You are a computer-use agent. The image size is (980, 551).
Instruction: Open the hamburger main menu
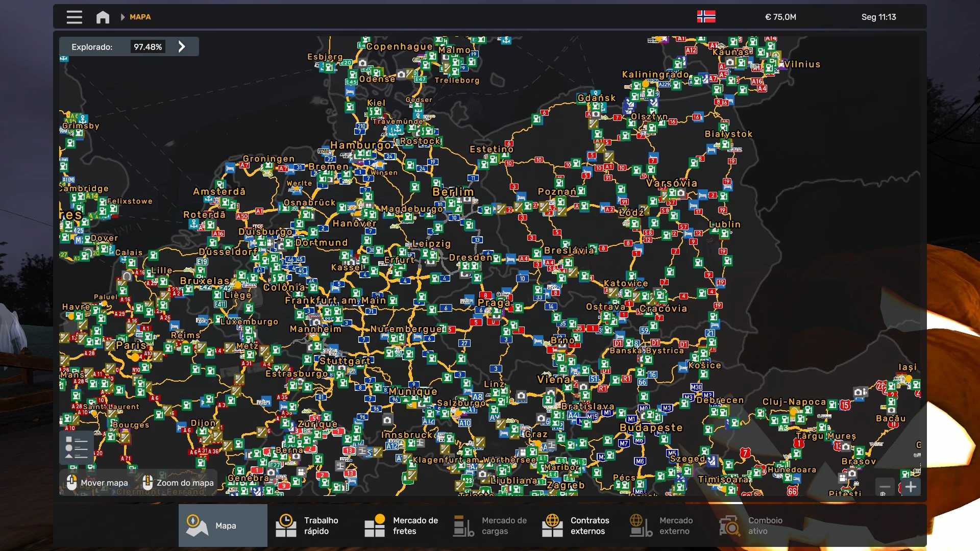pyautogui.click(x=74, y=17)
